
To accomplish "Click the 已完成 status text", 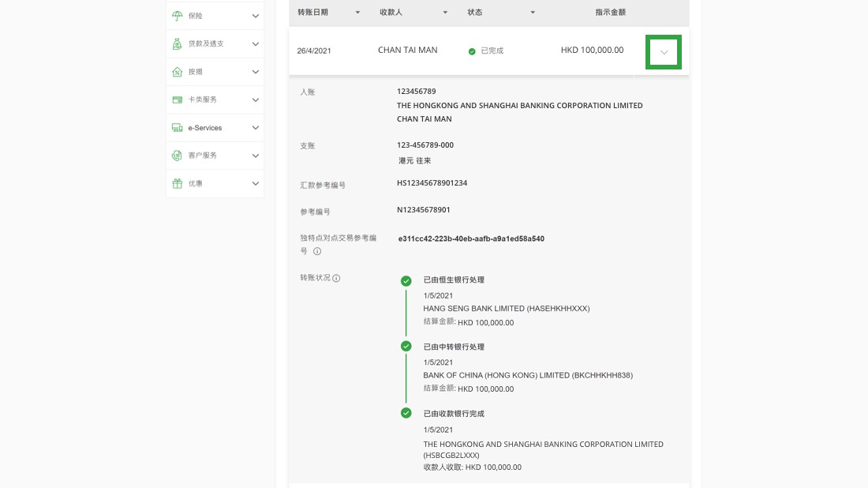I will (492, 51).
